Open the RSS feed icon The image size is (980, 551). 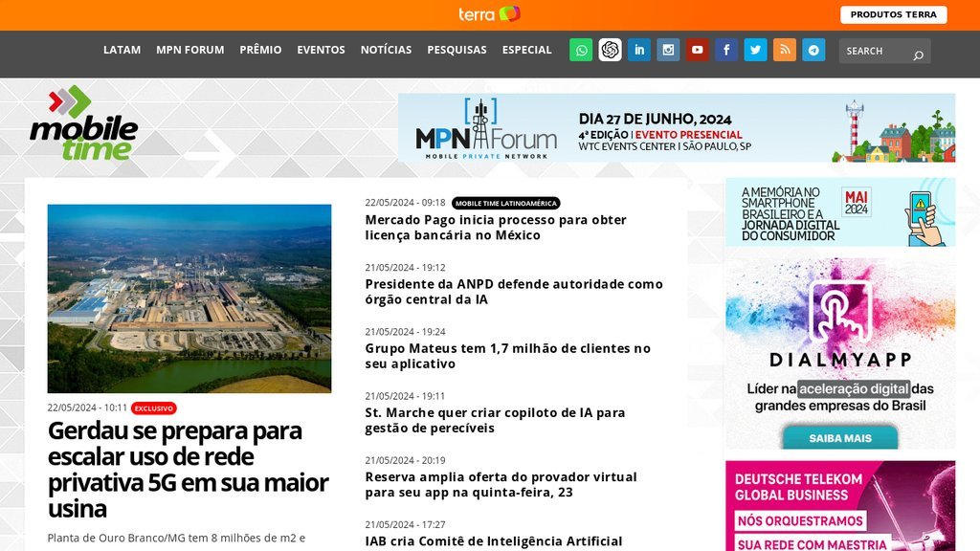[x=785, y=50]
